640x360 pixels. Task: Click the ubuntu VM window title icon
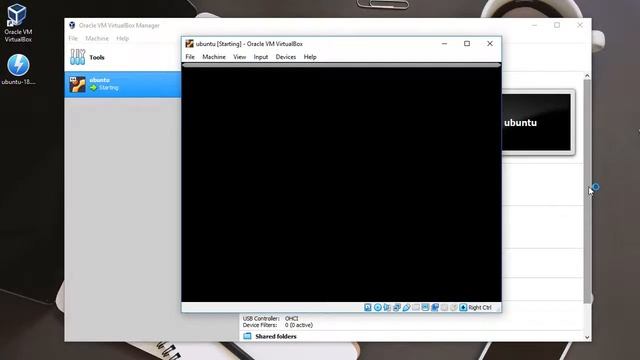[189, 44]
